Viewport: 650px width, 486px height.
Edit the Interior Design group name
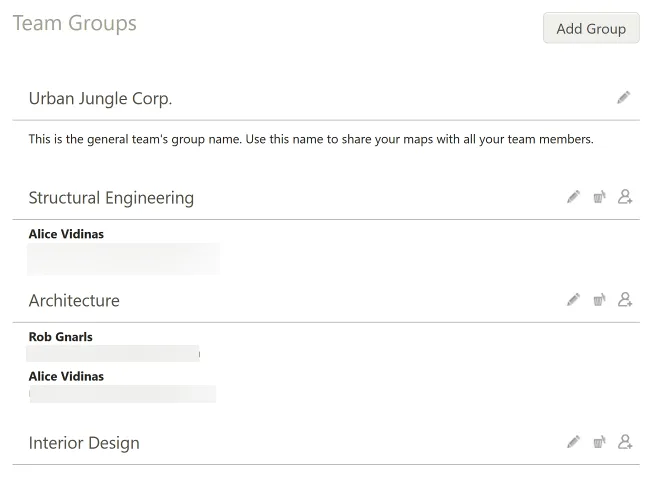(573, 441)
